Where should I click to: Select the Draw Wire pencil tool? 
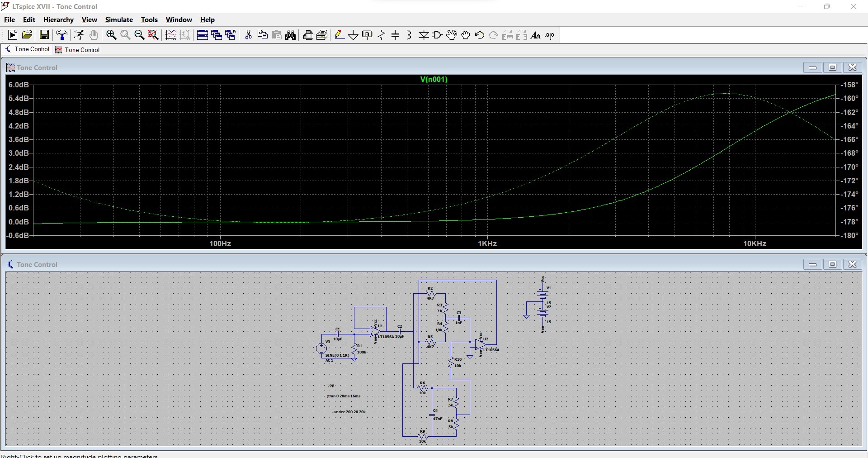(340, 35)
